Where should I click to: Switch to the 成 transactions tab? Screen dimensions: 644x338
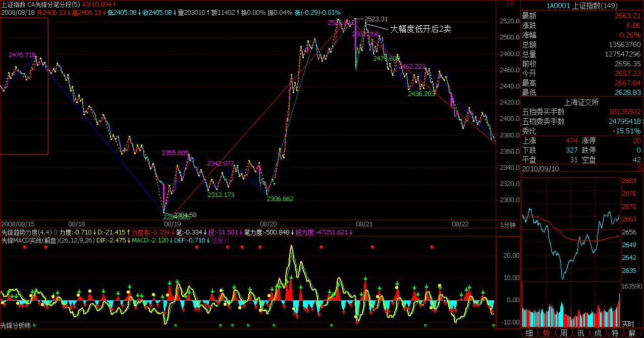[598, 333]
